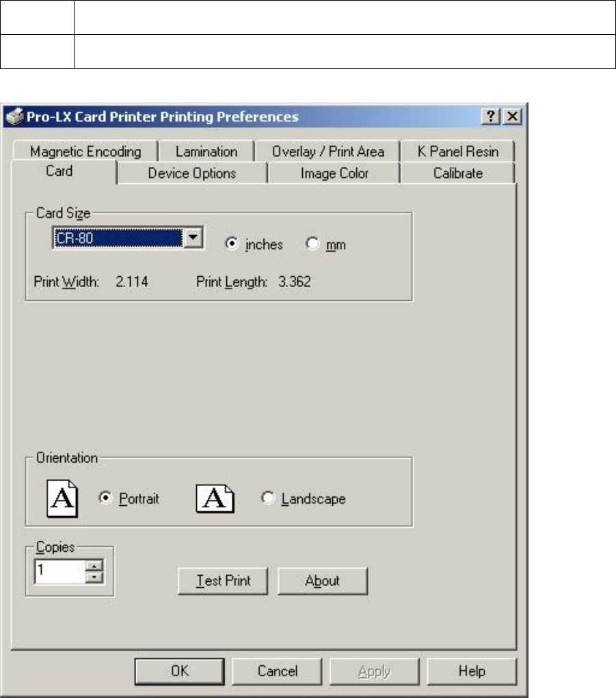
Task: Increase copies with the up arrow
Action: click(94, 565)
